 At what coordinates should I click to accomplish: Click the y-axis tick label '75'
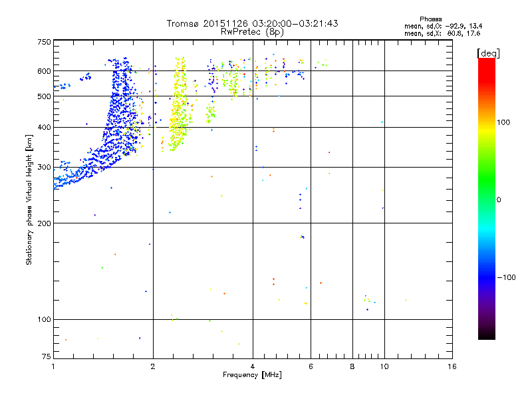[x=47, y=356]
